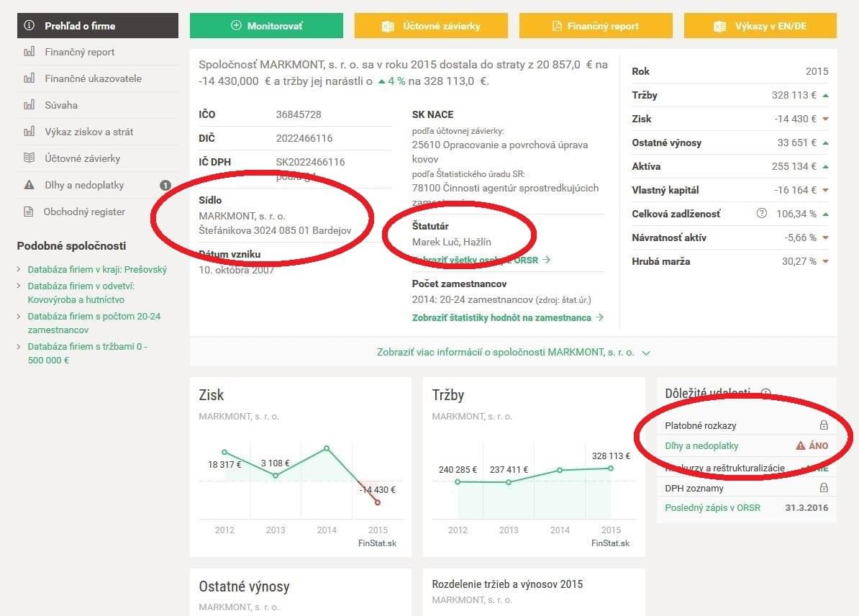Click the address Štefánikova 3024 085 01 Bardejov
Screen dimensions: 859x616
tap(275, 230)
